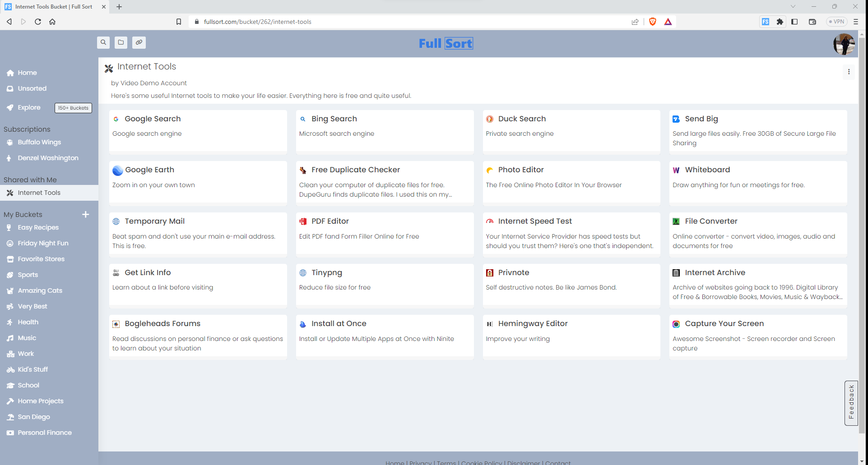
Task: Click the folder icon in the top toolbar
Action: 121,42
